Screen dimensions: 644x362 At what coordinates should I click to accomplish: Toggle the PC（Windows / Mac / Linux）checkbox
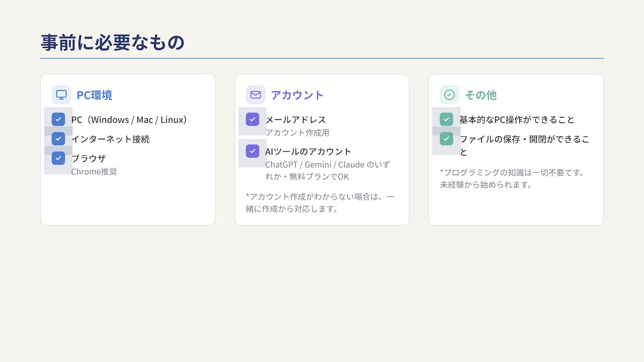58,119
